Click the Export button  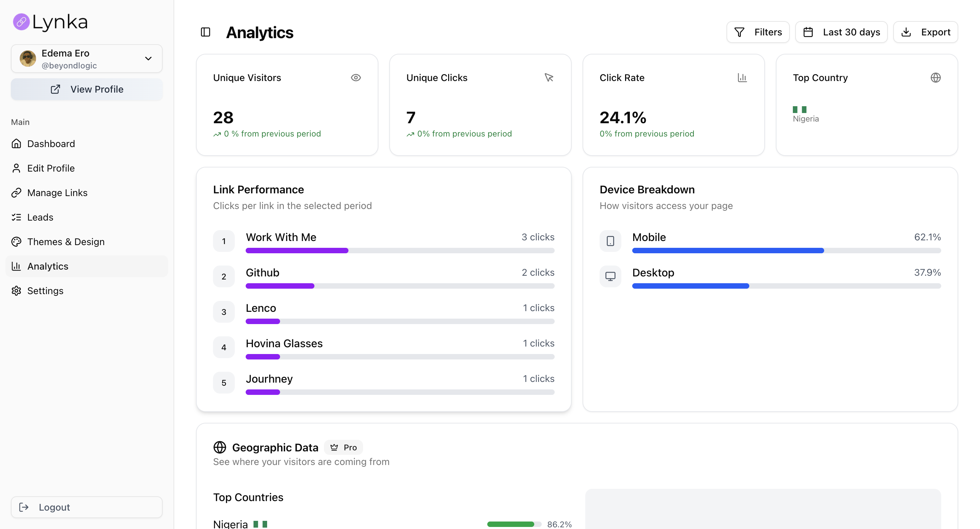[925, 32]
